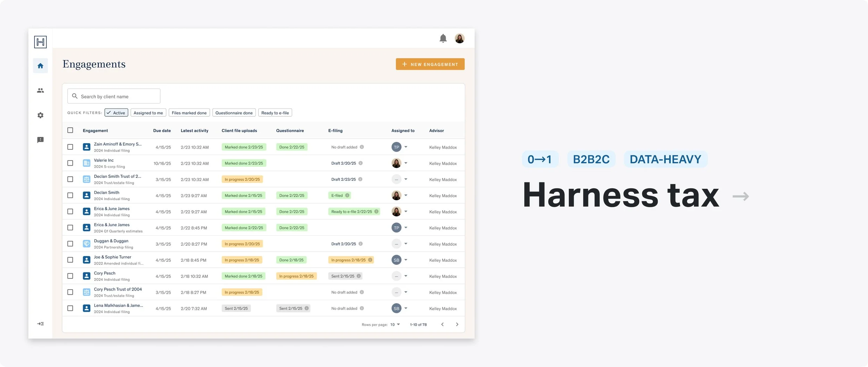This screenshot has width=868, height=367.
Task: Click the TP avatar in Zain Aminoff row
Action: [x=397, y=147]
